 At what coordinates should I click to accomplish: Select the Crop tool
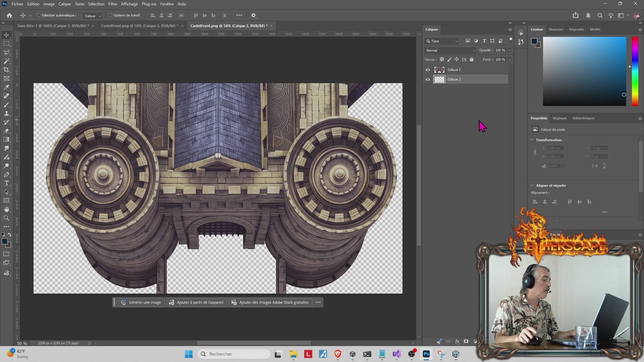6,70
